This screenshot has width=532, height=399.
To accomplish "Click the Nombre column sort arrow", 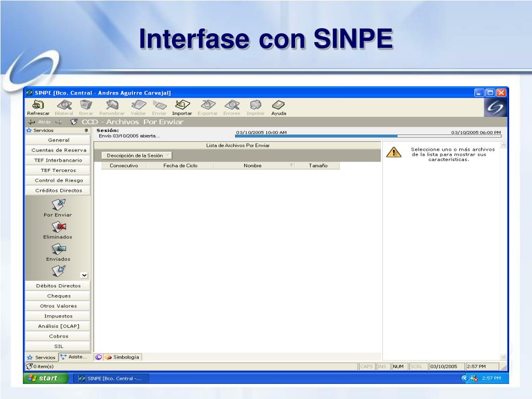I will (292, 165).
